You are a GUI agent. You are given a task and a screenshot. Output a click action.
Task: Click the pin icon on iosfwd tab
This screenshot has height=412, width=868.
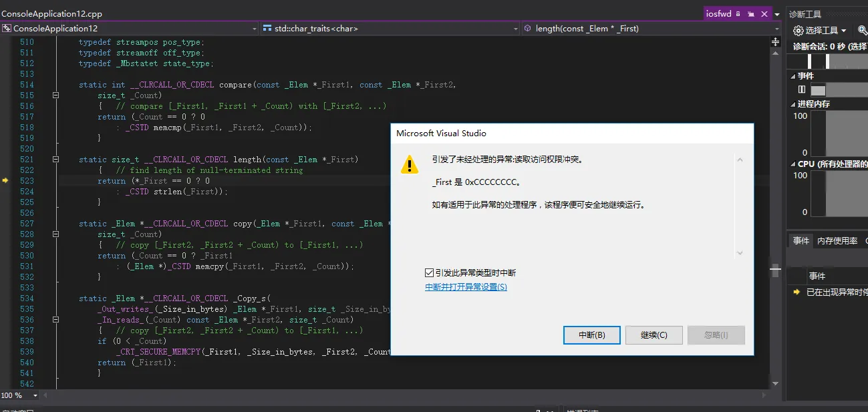tap(751, 14)
